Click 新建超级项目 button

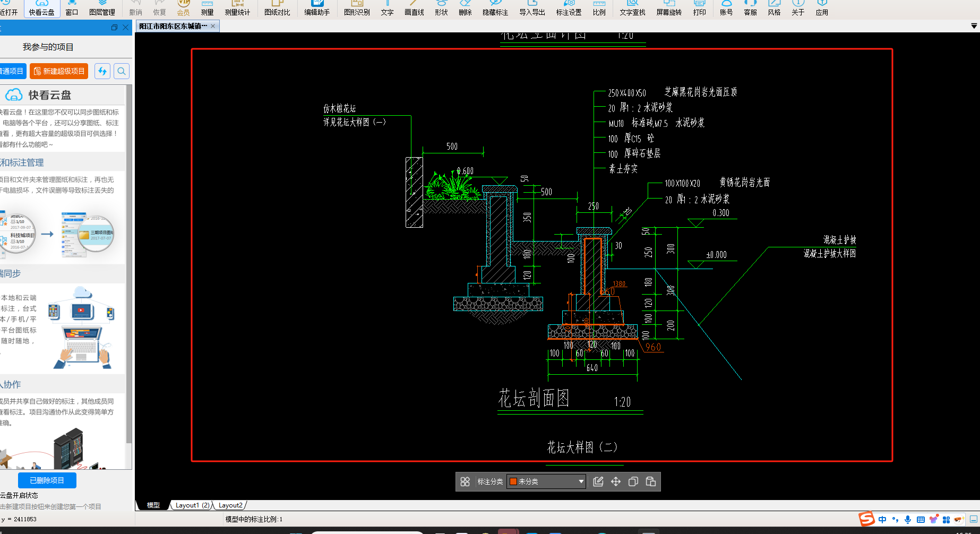click(x=59, y=71)
